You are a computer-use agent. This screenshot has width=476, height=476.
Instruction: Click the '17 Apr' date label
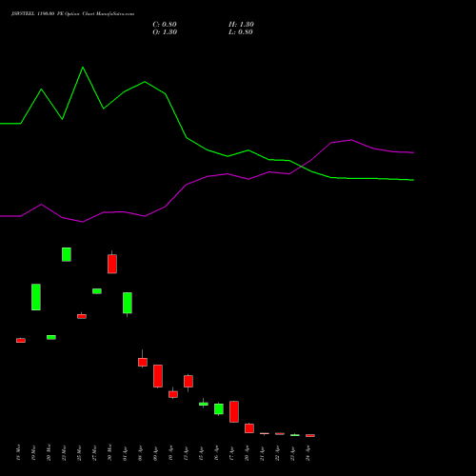[x=231, y=453]
